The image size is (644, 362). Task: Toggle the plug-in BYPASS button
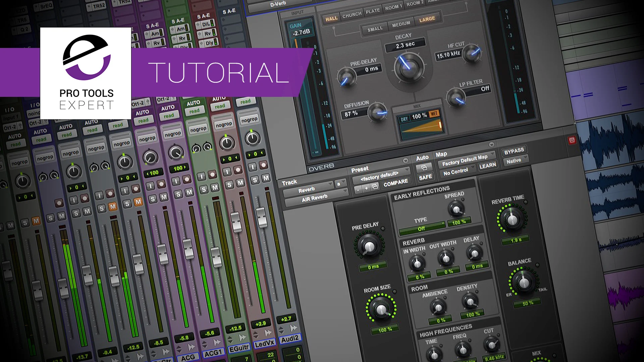[x=514, y=151]
